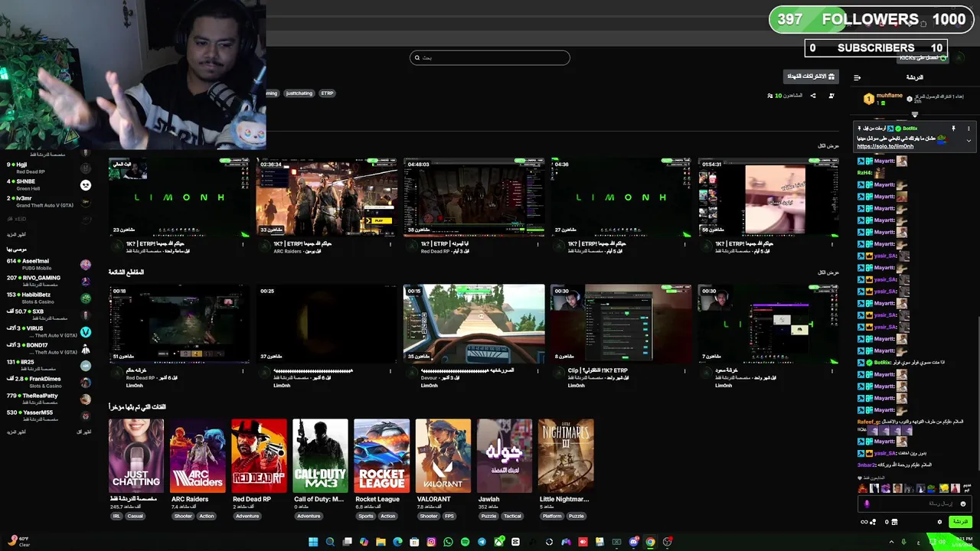Open Windows Start menu

point(313,542)
